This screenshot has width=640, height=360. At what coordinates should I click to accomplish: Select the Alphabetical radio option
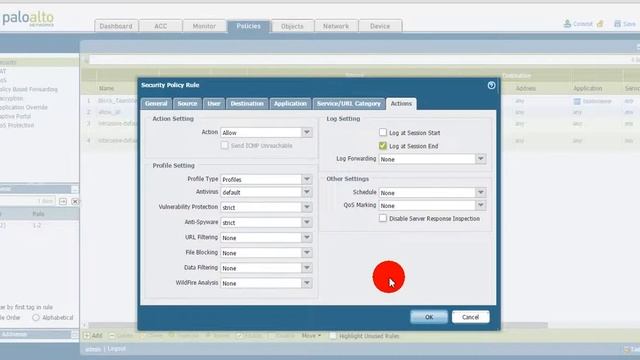(x=36, y=317)
